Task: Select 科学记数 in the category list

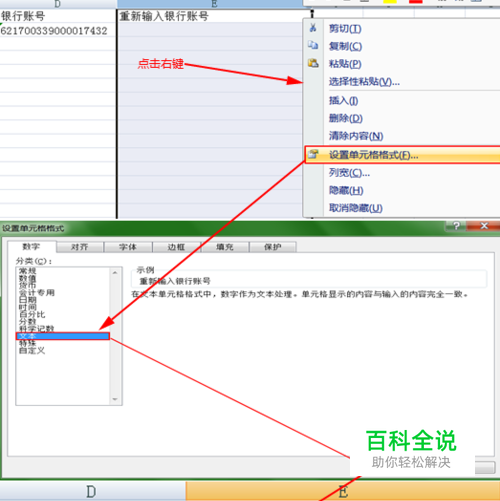Action: (x=37, y=329)
